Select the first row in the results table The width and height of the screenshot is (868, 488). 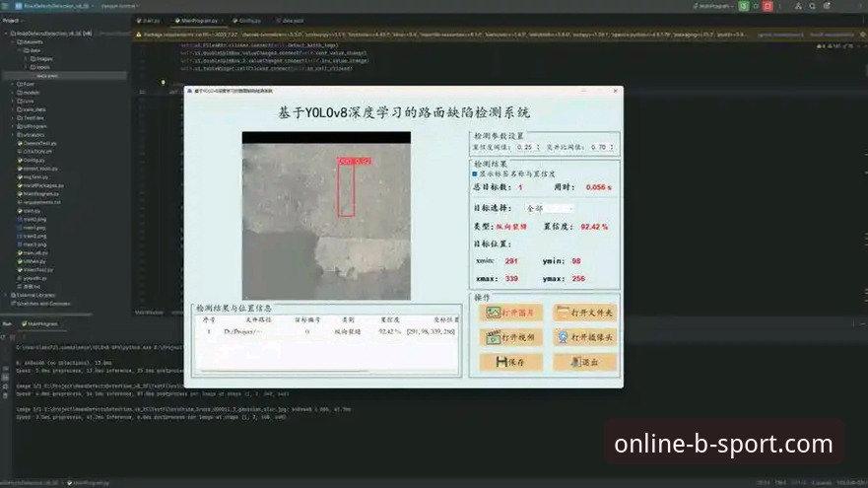328,331
